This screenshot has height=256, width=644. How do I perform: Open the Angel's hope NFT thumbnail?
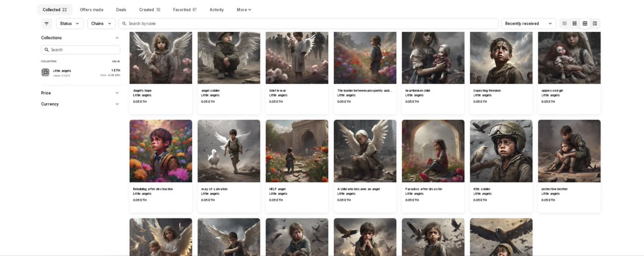tap(161, 57)
